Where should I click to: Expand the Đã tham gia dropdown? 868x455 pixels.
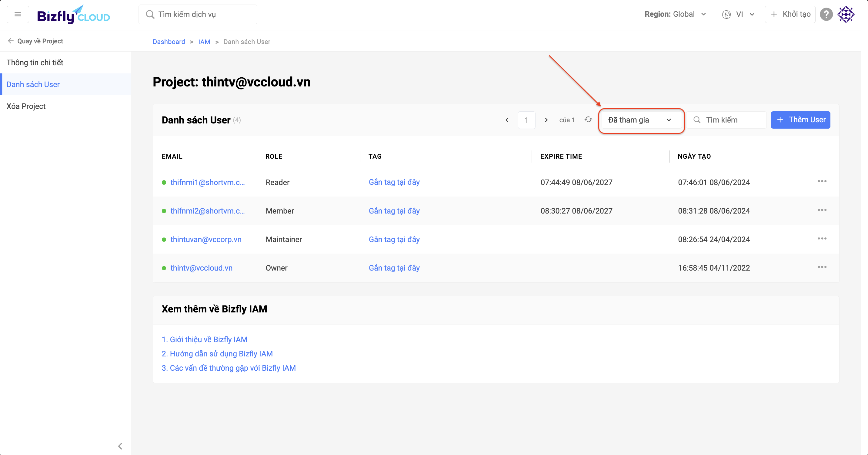point(641,120)
